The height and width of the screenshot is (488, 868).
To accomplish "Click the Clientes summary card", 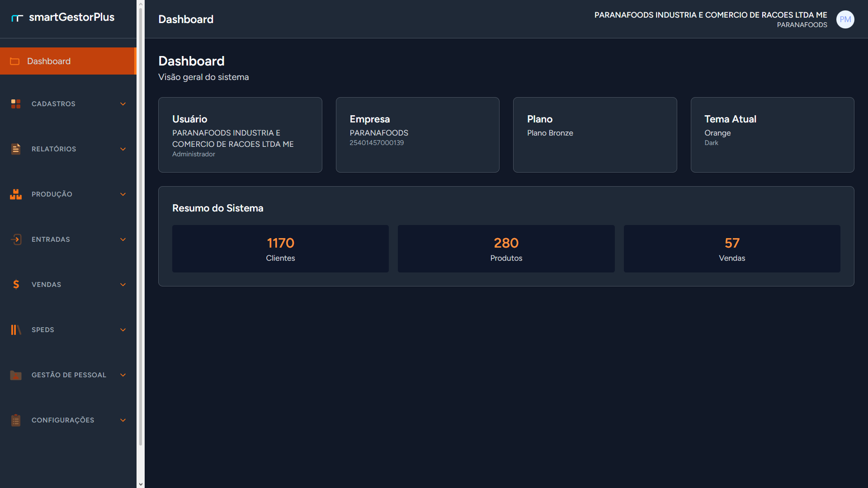I will (280, 249).
